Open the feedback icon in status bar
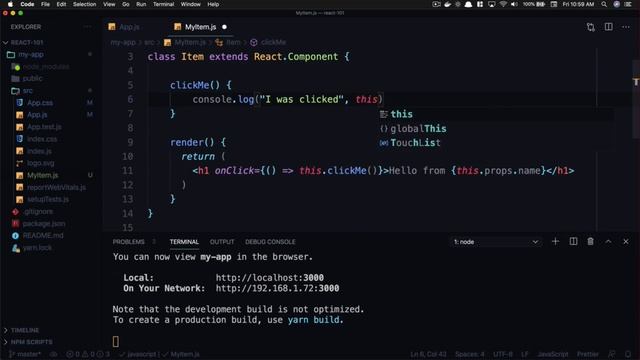 coord(611,354)
